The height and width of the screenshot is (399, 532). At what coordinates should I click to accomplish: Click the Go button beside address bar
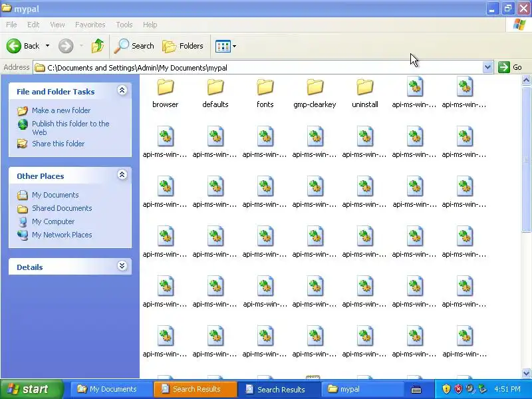(510, 67)
